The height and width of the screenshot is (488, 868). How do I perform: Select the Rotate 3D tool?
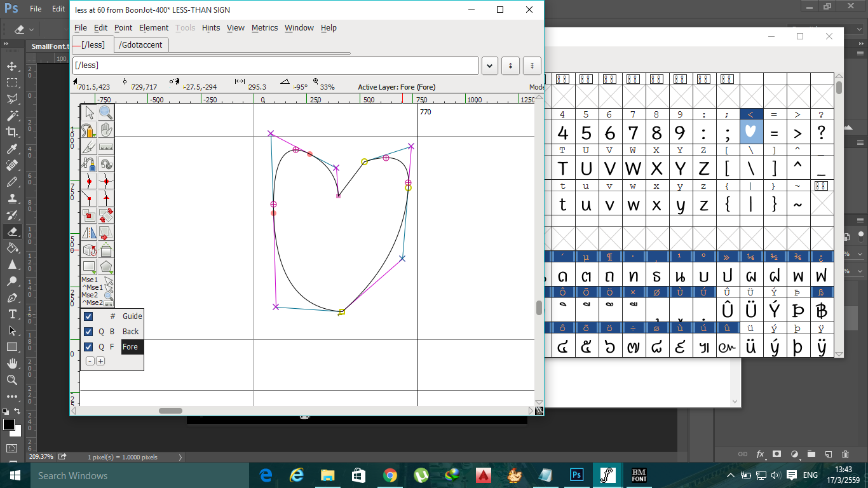(x=89, y=250)
